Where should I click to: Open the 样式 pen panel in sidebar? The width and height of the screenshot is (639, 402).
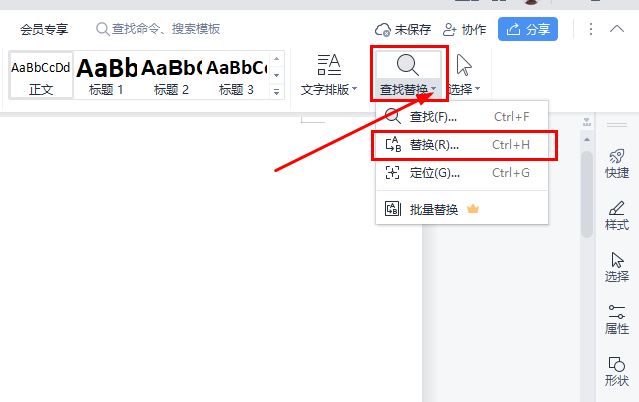coord(617,215)
